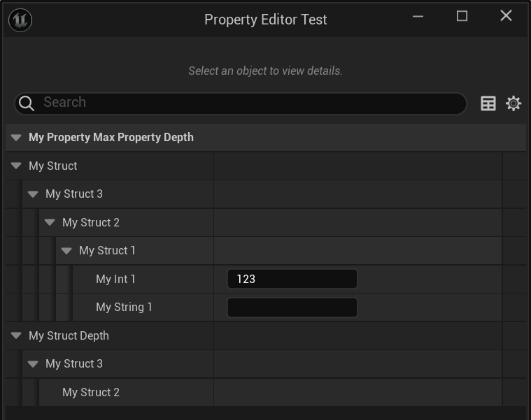Maximize the Property Editor Test window
This screenshot has height=420, width=531.
pos(462,16)
